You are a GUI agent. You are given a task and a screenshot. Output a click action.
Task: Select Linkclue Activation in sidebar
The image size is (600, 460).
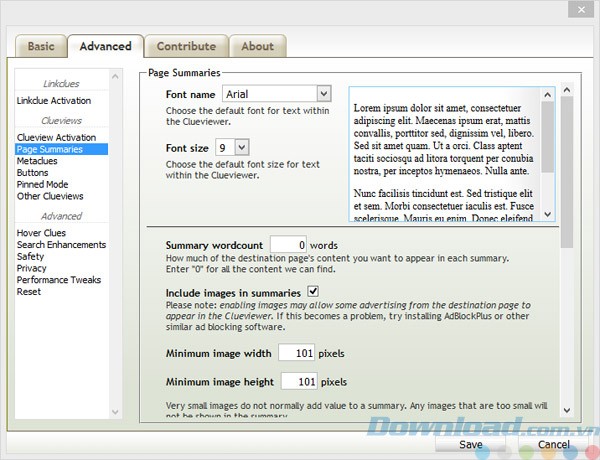point(54,101)
